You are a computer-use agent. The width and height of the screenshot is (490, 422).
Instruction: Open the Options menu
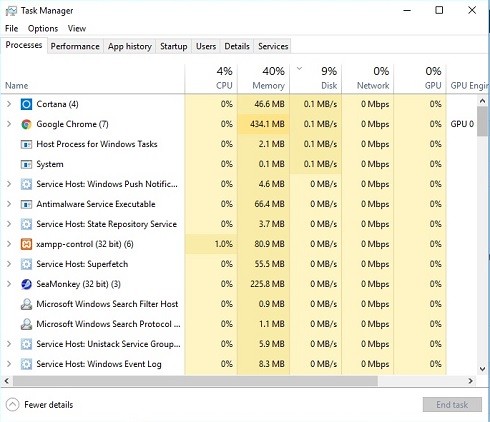click(x=43, y=29)
